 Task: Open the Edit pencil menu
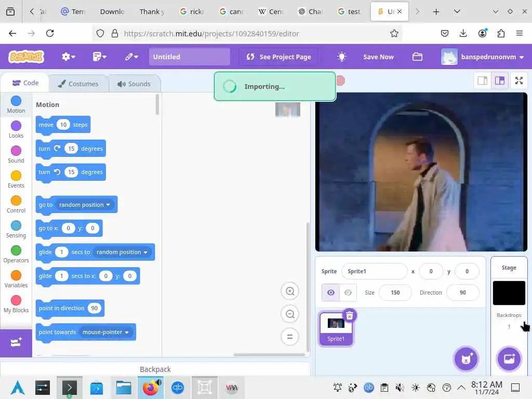tap(131, 57)
